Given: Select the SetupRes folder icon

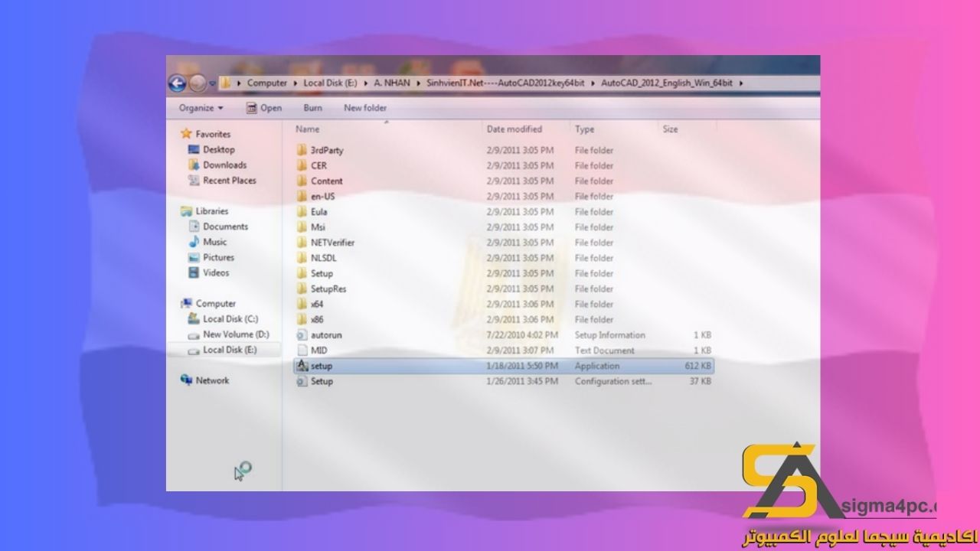Looking at the screenshot, I should click(x=302, y=289).
